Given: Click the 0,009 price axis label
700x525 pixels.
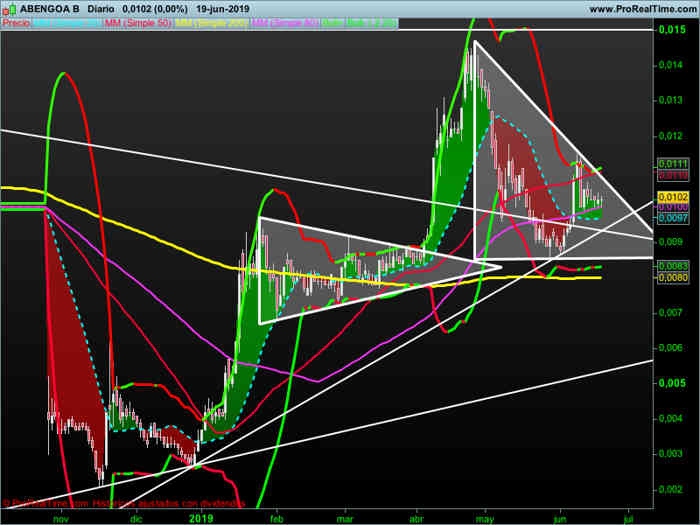Looking at the screenshot, I should tap(671, 242).
